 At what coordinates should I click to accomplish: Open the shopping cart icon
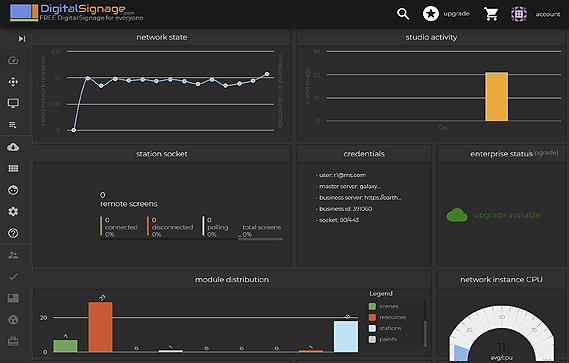click(491, 14)
